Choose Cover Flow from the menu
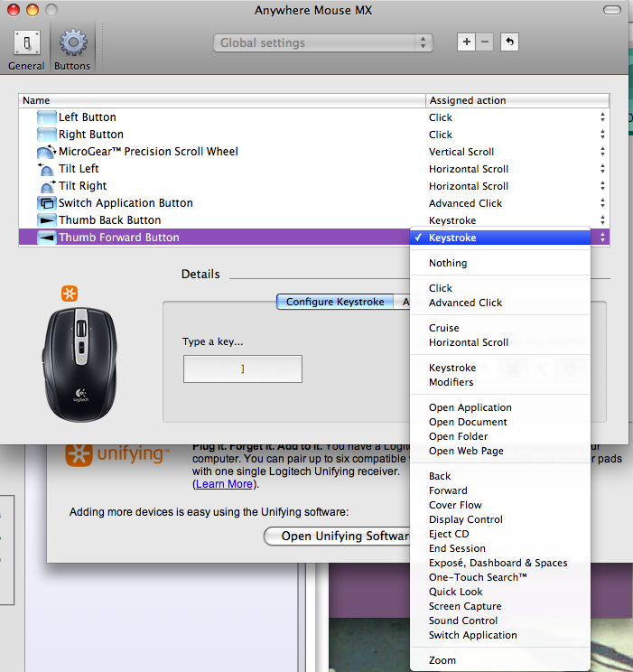 coord(500,505)
